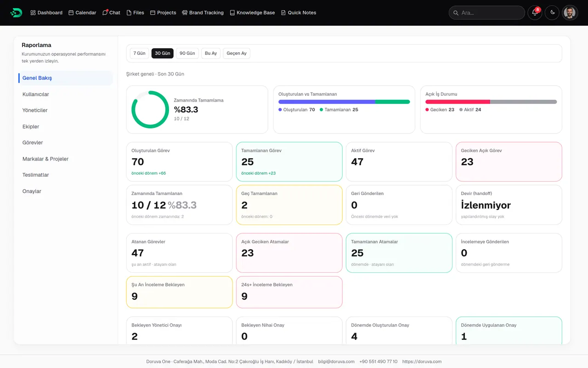Open the user profile avatar
Image resolution: width=588 pixels, height=368 pixels.
pos(570,13)
